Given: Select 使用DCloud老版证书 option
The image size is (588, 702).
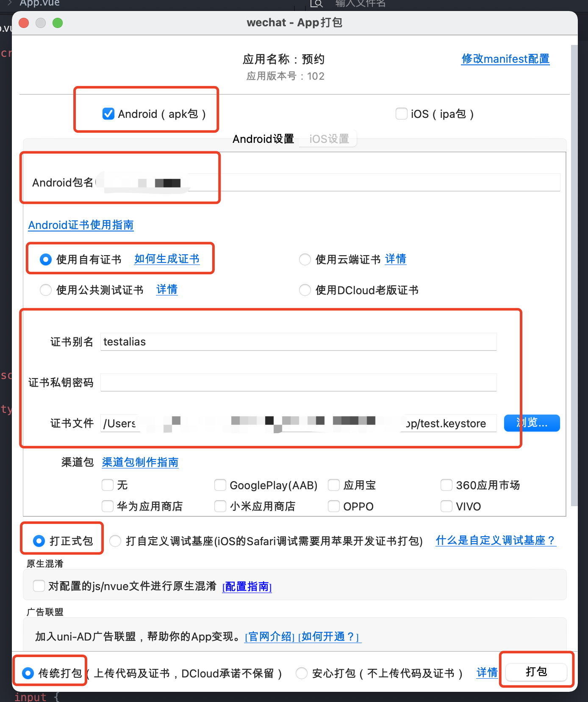Looking at the screenshot, I should [x=305, y=290].
